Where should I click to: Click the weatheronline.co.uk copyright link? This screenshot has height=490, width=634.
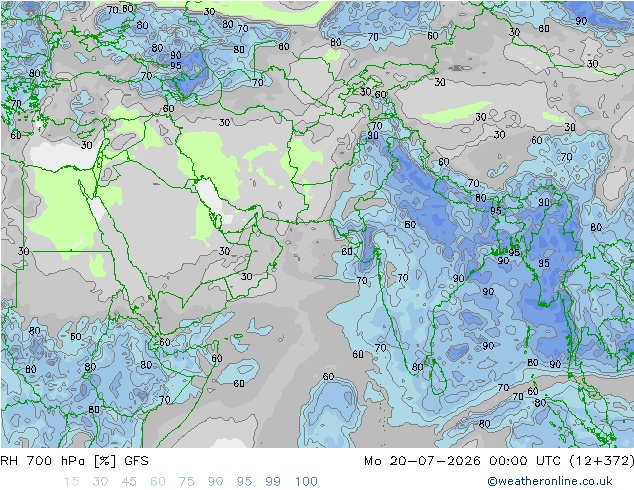[549, 481]
